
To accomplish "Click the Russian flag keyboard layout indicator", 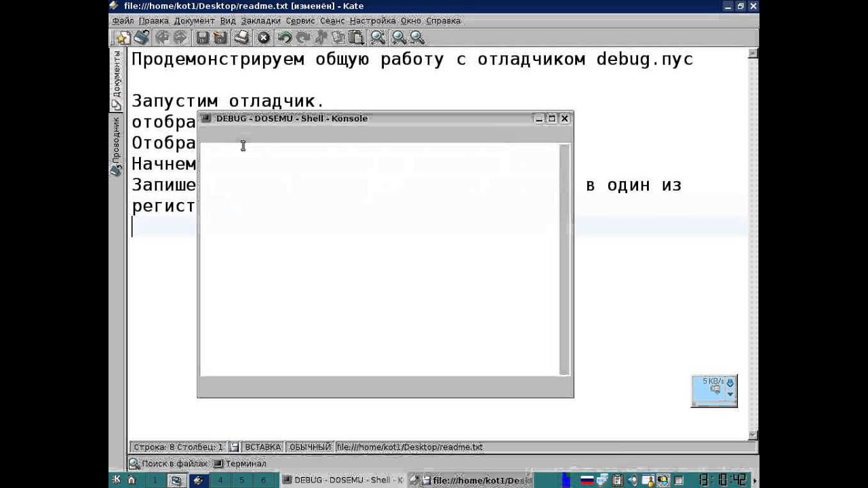I will pos(587,481).
